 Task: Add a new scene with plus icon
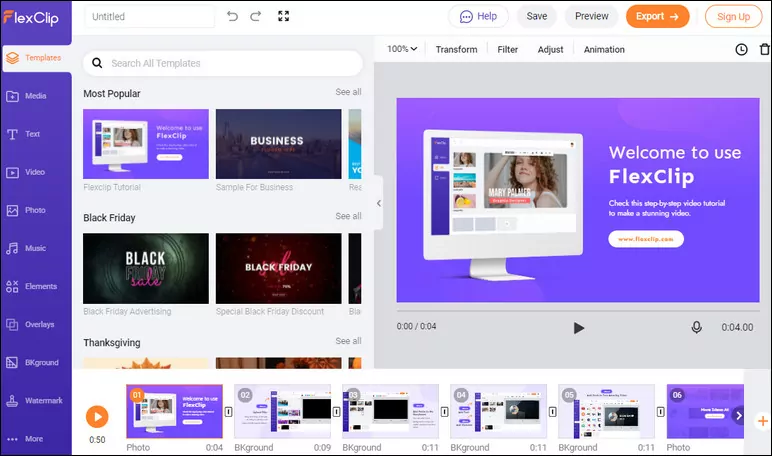[x=763, y=421]
